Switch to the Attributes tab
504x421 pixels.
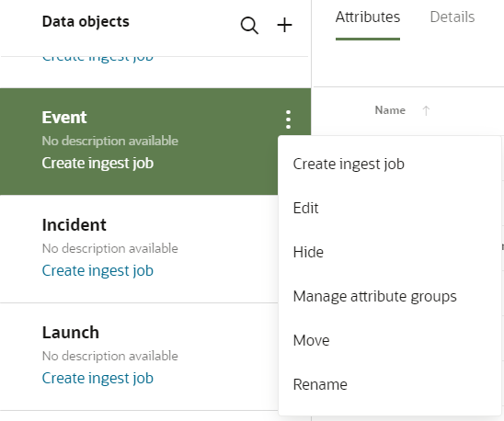368,17
